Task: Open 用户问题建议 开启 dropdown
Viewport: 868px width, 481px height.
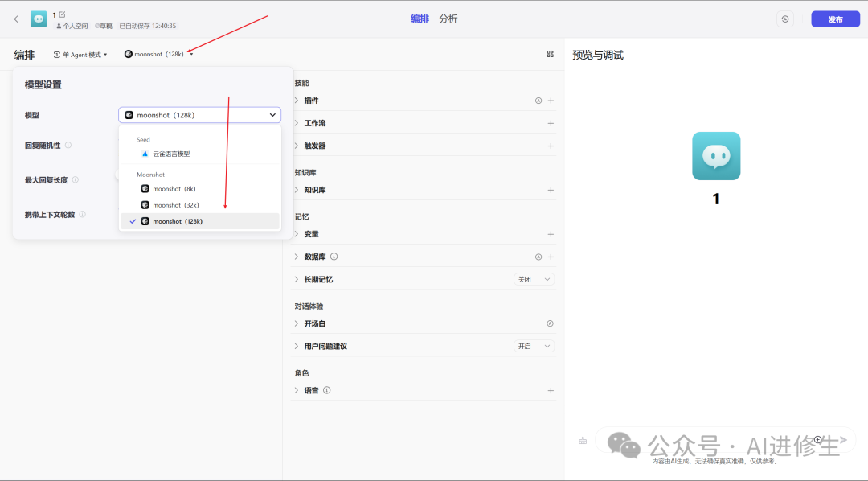Action: pos(534,346)
